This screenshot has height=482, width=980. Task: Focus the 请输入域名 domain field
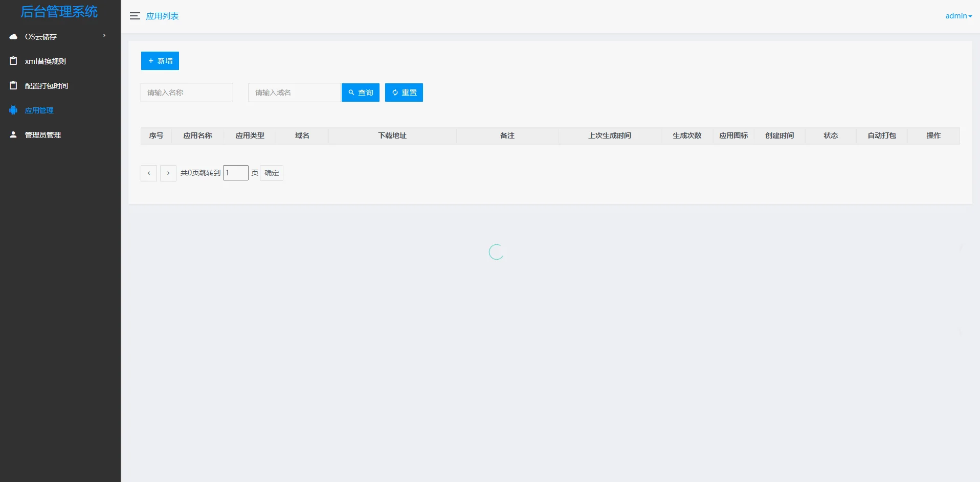tap(295, 93)
